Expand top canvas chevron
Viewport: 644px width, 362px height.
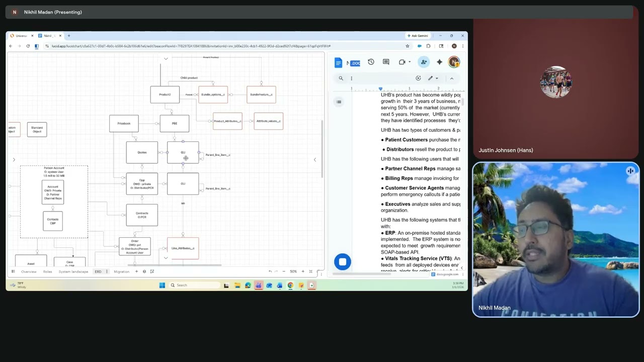pos(166,59)
